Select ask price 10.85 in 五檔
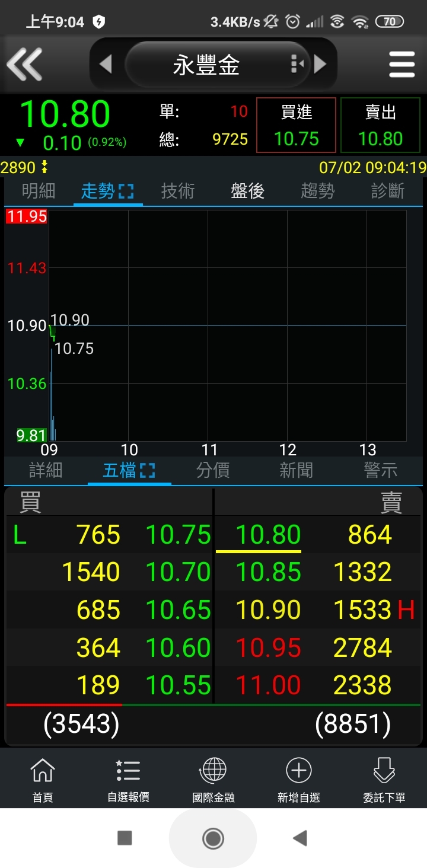This screenshot has width=427, height=868. tap(268, 572)
